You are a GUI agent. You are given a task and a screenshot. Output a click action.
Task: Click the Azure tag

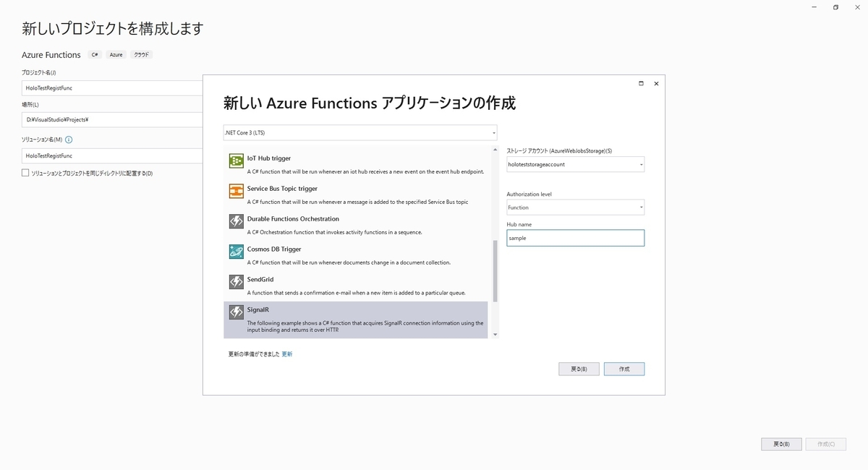116,55
